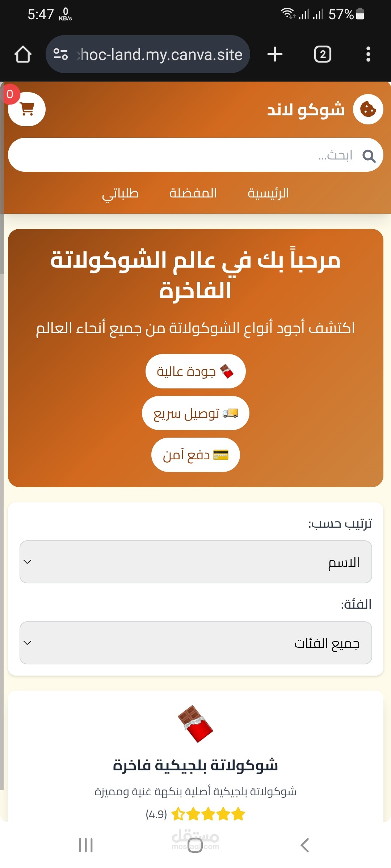Tap the search magnifier icon
Screen dimensions: 391x868
pyautogui.click(x=369, y=156)
